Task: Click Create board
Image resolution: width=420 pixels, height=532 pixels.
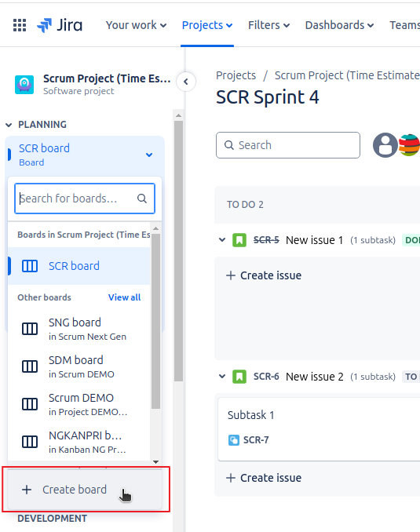Action: 85,490
